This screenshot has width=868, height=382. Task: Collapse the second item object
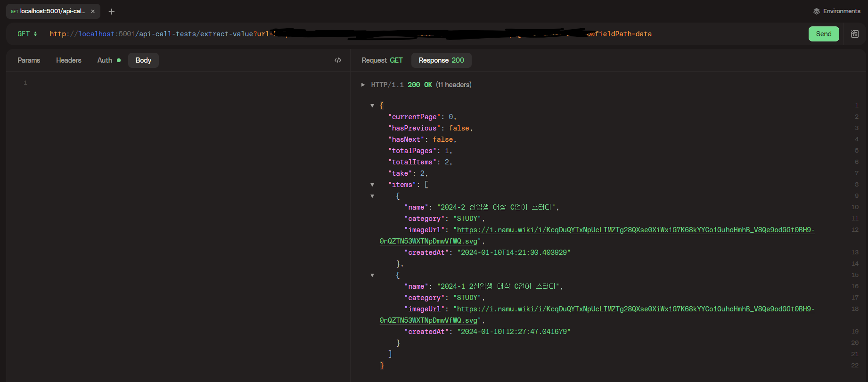(372, 275)
